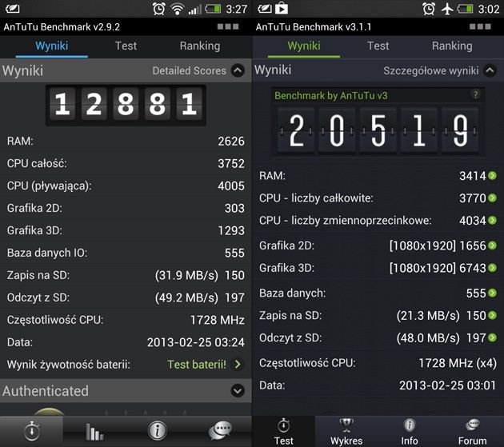The width and height of the screenshot is (504, 447).
Task: Tap the Test baterii! link
Action: pyautogui.click(x=197, y=365)
